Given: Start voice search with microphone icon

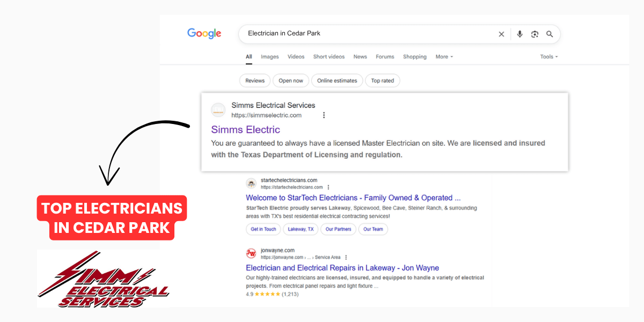Looking at the screenshot, I should pos(519,34).
